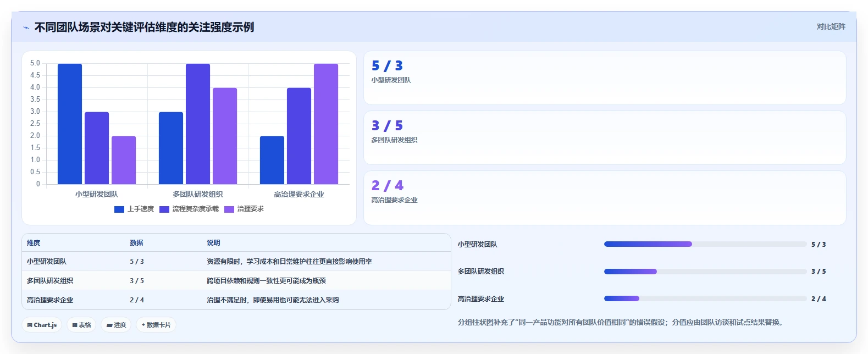Click the description starting 跨项目依赖和规则
The width and height of the screenshot is (868, 354).
click(266, 281)
